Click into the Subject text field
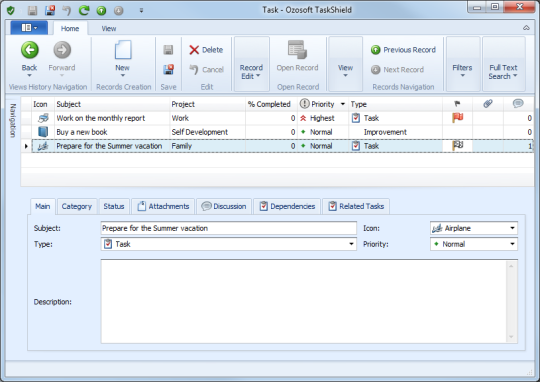This screenshot has height=382, width=540. (x=229, y=228)
